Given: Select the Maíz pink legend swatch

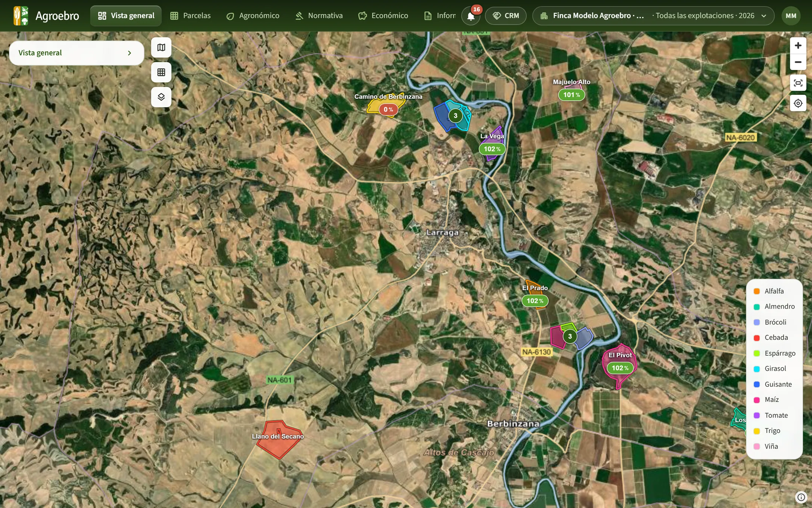Looking at the screenshot, I should (757, 400).
